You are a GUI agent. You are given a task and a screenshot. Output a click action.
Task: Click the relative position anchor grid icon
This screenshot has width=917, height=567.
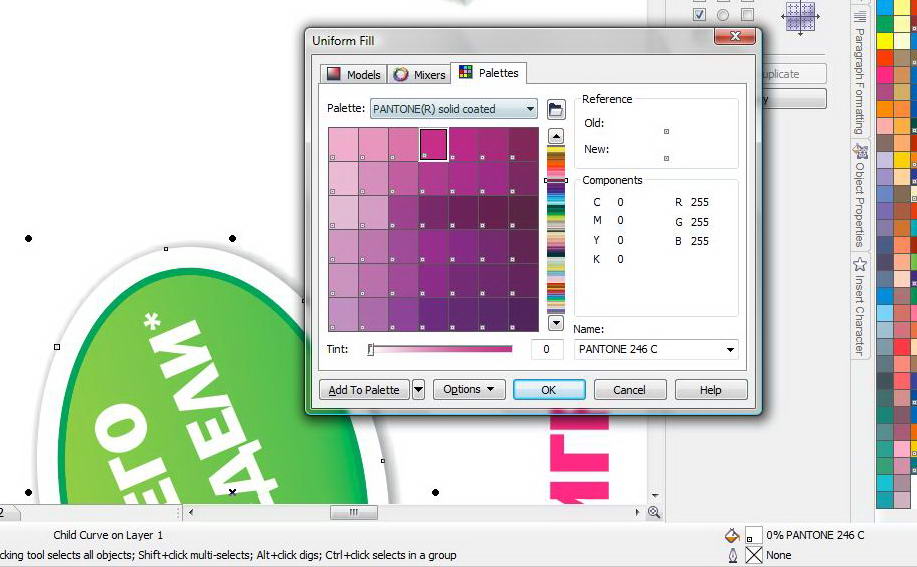800,16
